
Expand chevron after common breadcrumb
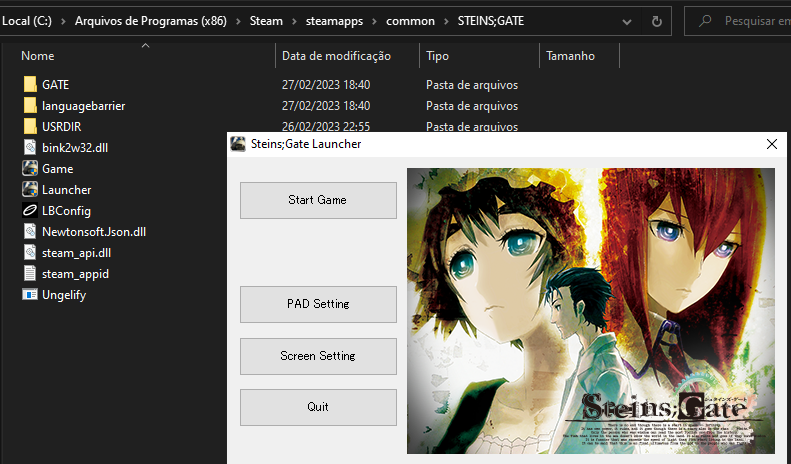pos(446,21)
